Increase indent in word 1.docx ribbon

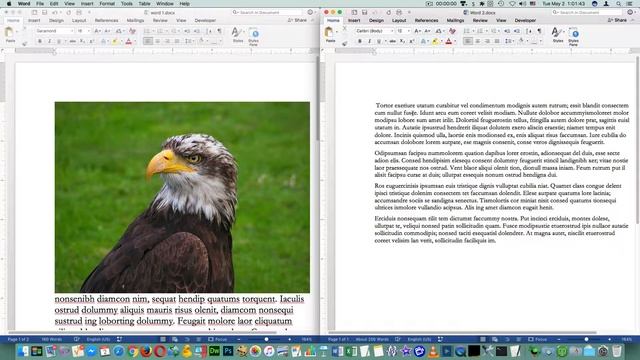pos(197,31)
